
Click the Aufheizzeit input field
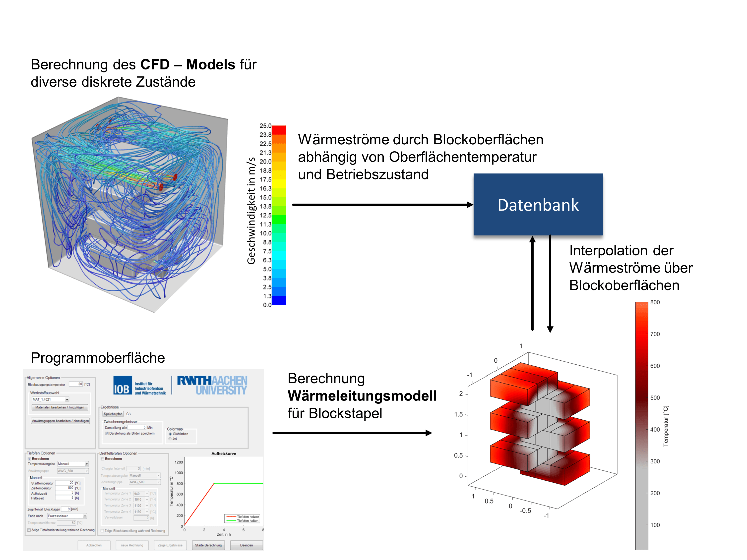coord(64,493)
